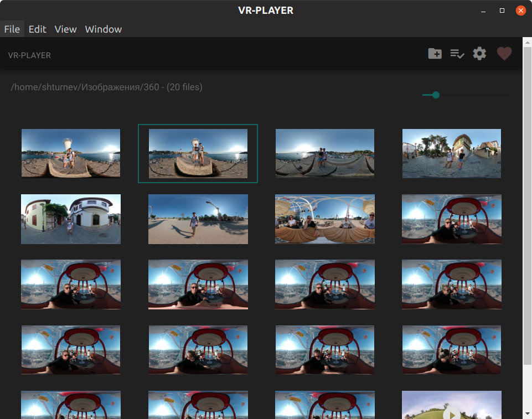Open the add folder icon in toolbar
The width and height of the screenshot is (532, 419).
click(x=435, y=53)
